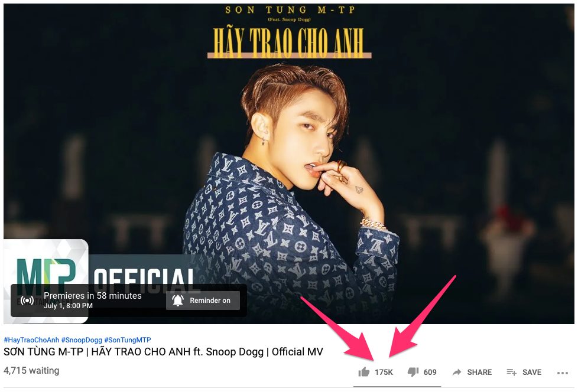Click the 609 dislike count
Image resolution: width=578 pixels, height=392 pixels.
tap(430, 372)
